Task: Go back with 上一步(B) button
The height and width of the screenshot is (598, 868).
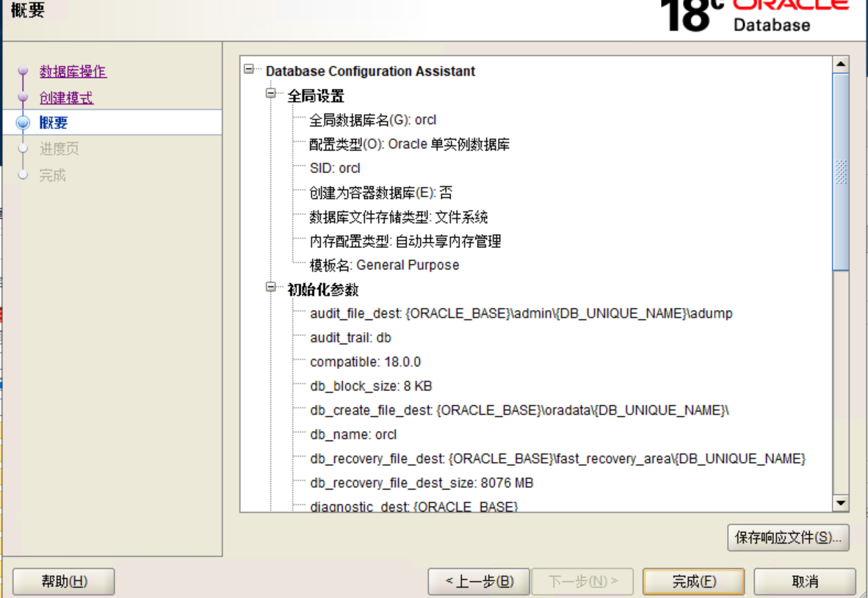Action: click(x=479, y=581)
